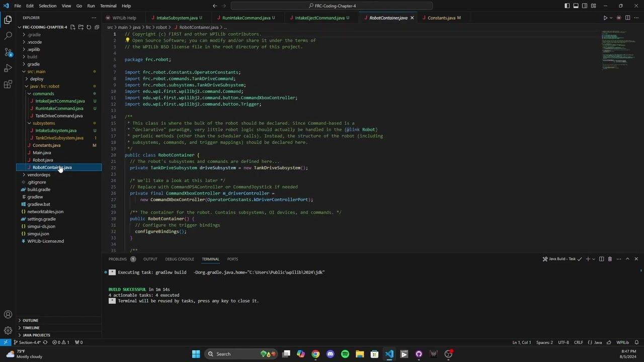The width and height of the screenshot is (644, 362).
Task: Open the remote window indicator in status bar
Action: coord(6,342)
